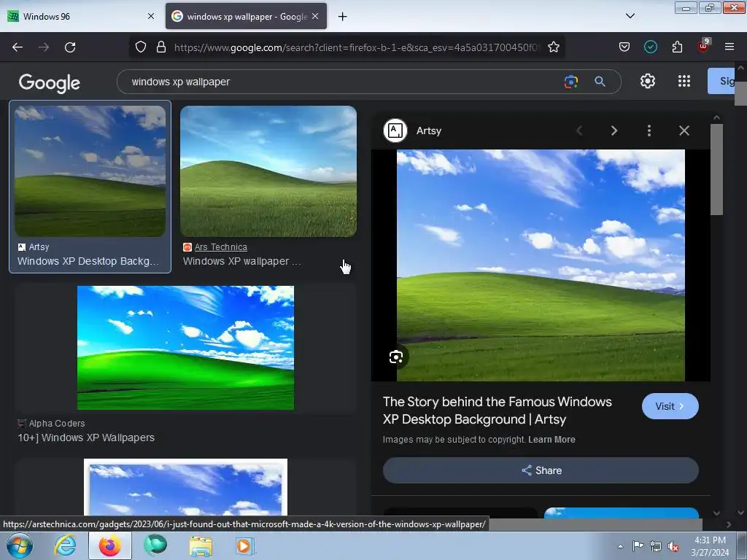Screen dimensions: 747x560
Task: Share the previewed image
Action: [x=541, y=470]
